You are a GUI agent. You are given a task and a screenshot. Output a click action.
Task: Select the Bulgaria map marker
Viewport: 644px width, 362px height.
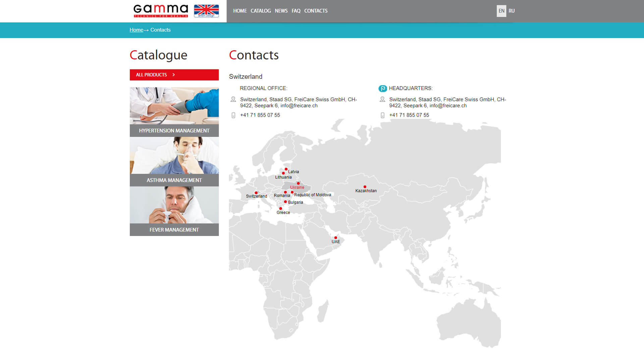click(285, 202)
